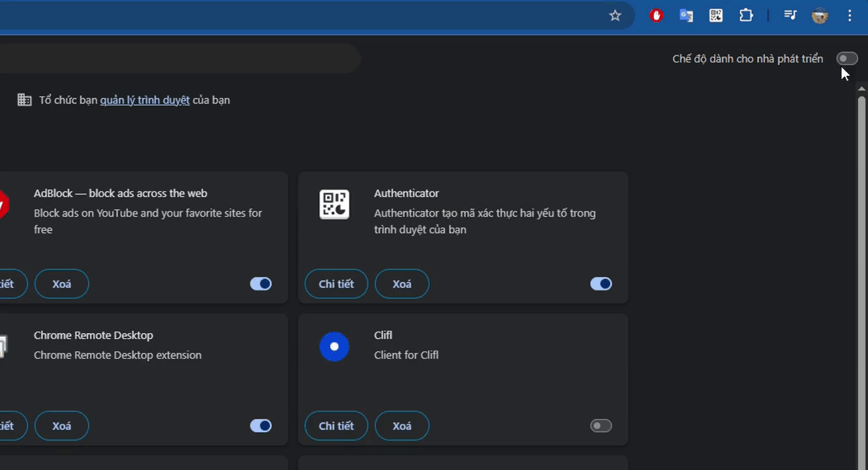Open Chrome's three-dot menu

coord(850,15)
